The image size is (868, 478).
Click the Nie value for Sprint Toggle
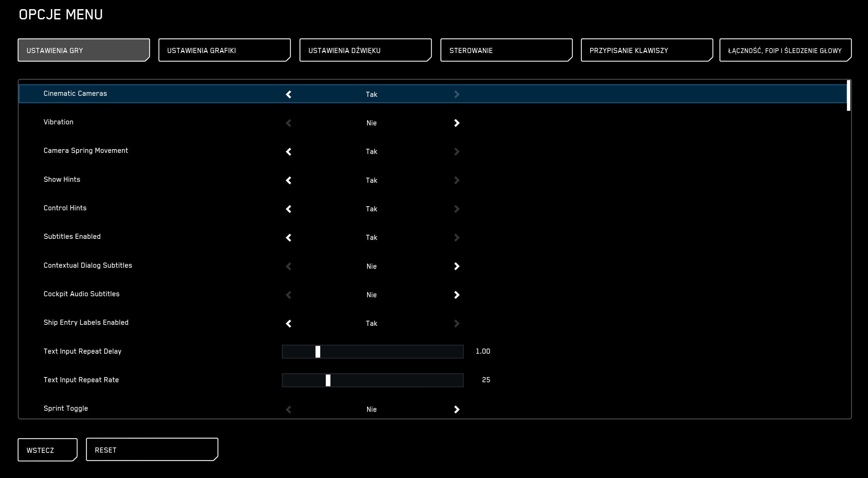tap(372, 409)
